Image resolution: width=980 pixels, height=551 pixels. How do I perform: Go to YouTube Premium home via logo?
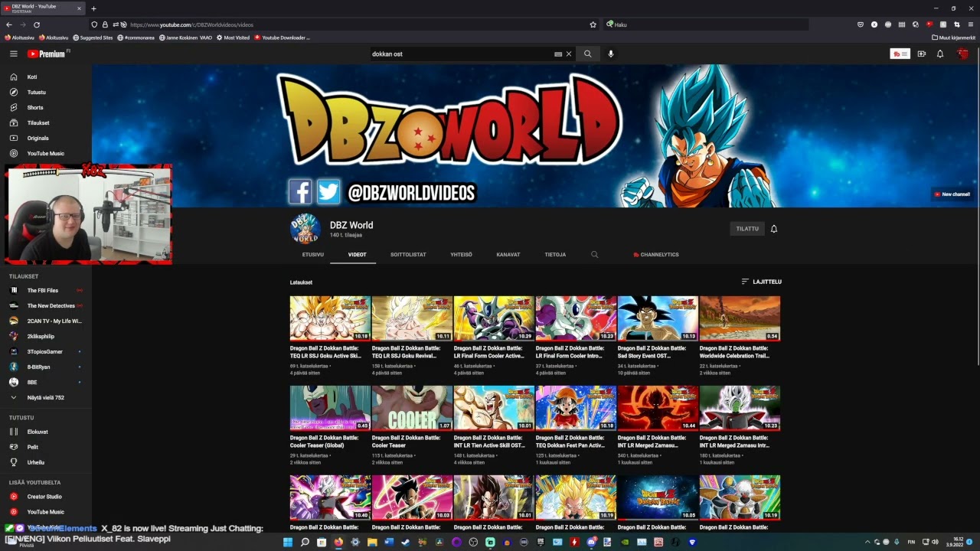coord(47,54)
